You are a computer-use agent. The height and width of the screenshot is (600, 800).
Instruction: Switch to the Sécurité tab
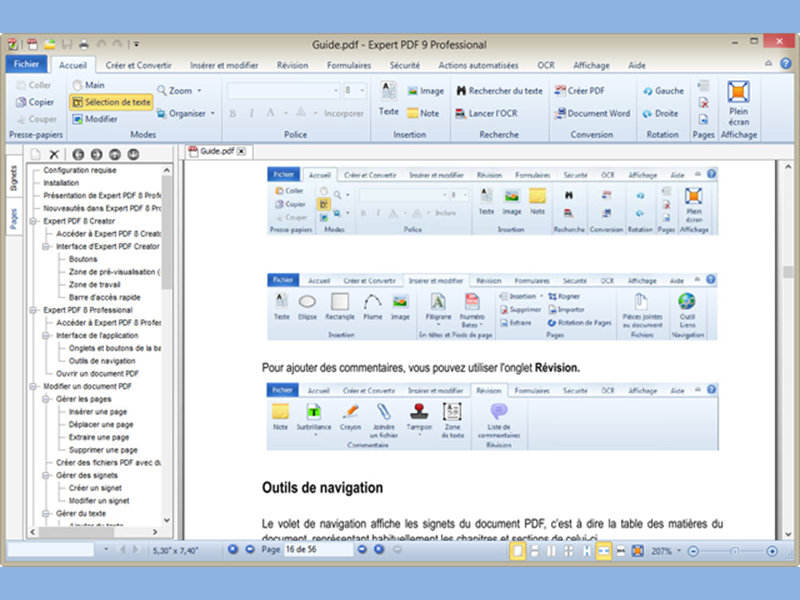tap(405, 65)
